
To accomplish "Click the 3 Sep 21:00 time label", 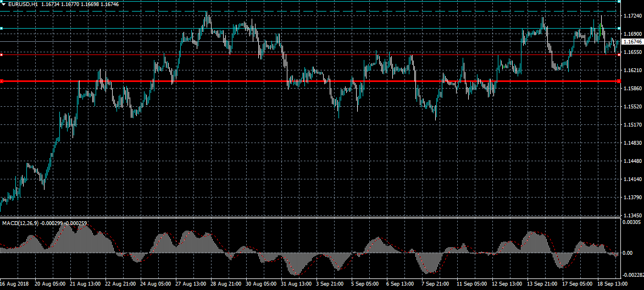I will [331, 284].
